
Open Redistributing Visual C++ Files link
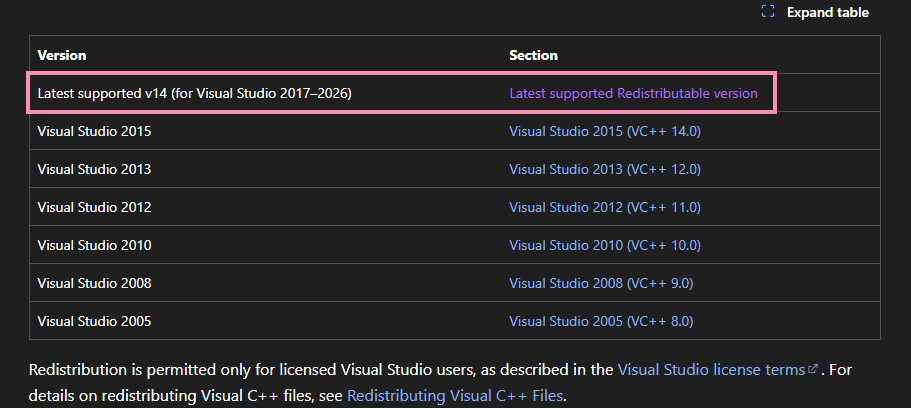tap(455, 396)
